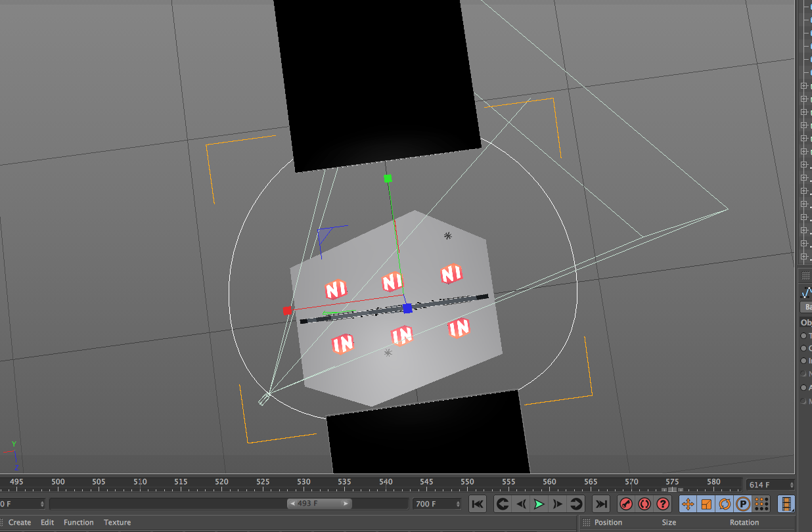
Task: Click the Go to Start of animation button
Action: point(478,504)
